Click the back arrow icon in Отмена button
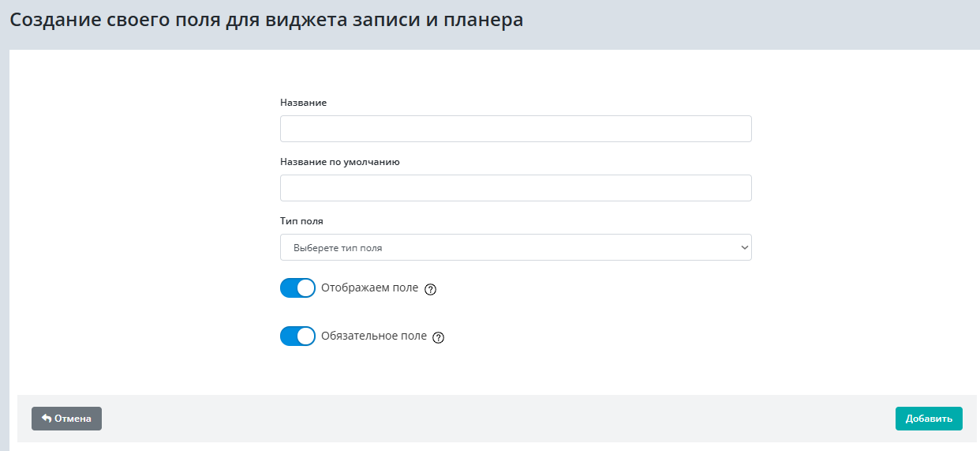 [x=47, y=419]
